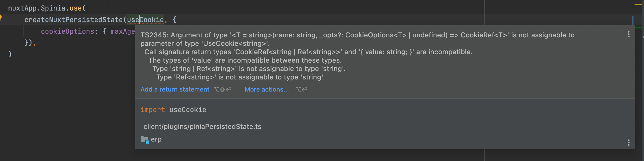The width and height of the screenshot is (644, 161).
Task: Click the maxAge token in code
Action: click(123, 31)
